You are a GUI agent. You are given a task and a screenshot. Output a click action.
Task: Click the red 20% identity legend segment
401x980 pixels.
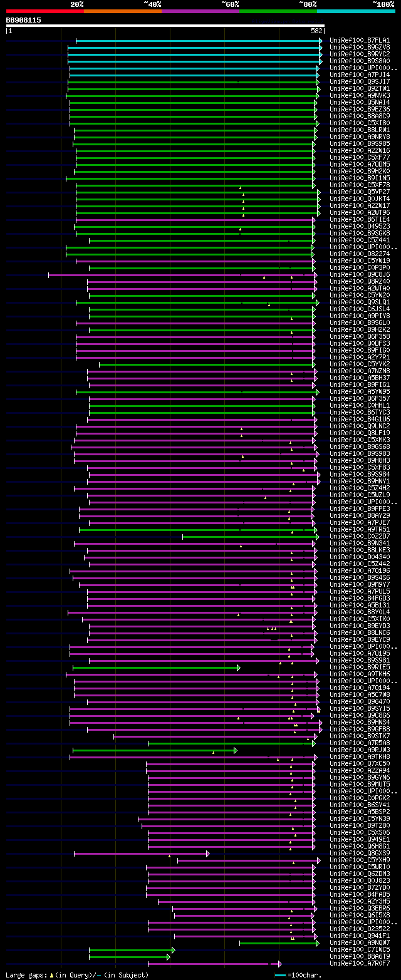[x=44, y=11]
